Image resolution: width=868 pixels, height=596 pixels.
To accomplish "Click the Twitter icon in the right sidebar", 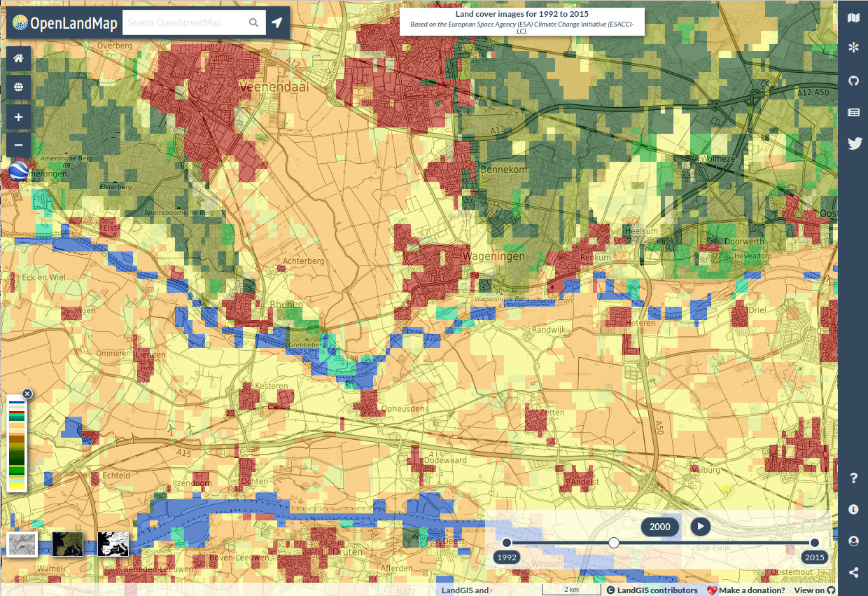I will coord(855,143).
